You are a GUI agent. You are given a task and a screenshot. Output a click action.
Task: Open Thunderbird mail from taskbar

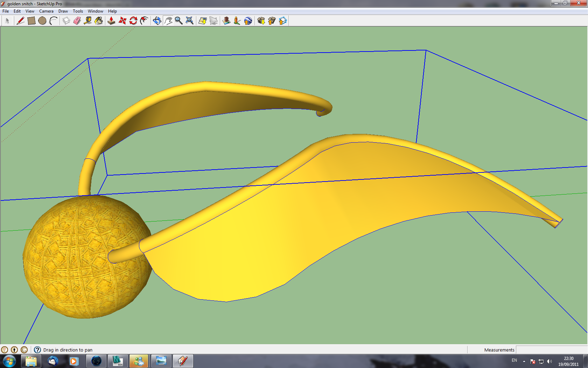point(53,361)
